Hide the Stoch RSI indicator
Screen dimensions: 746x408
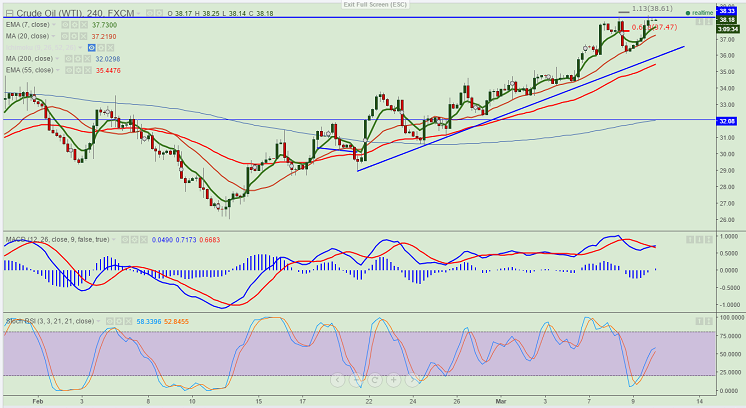(109, 321)
